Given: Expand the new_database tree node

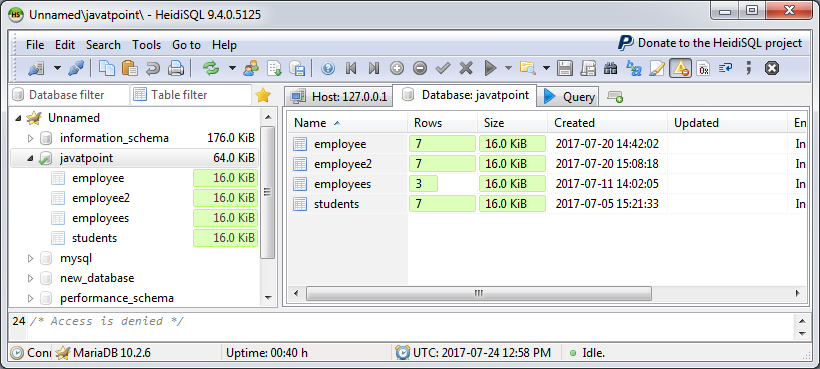Looking at the screenshot, I should pyautogui.click(x=30, y=278).
